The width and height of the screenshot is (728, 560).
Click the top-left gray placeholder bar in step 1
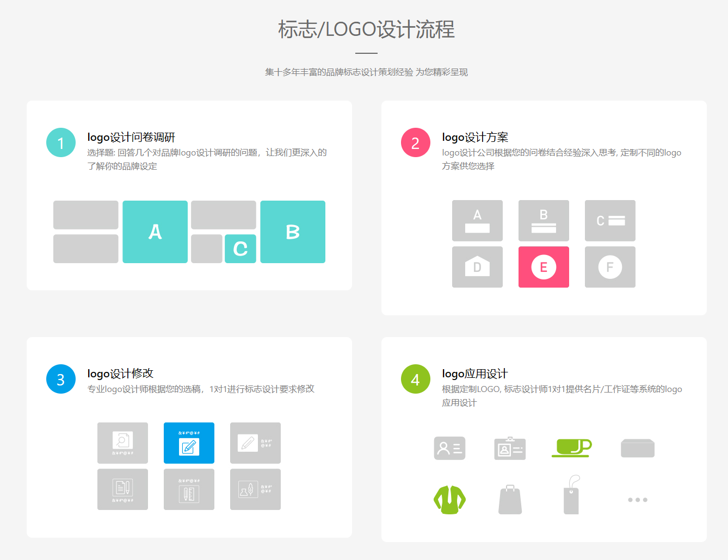click(86, 215)
